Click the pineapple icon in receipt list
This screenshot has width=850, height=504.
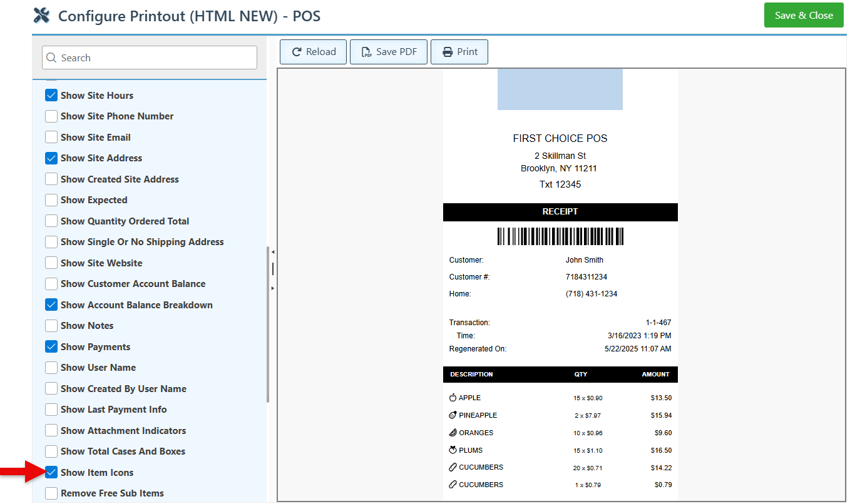(453, 415)
